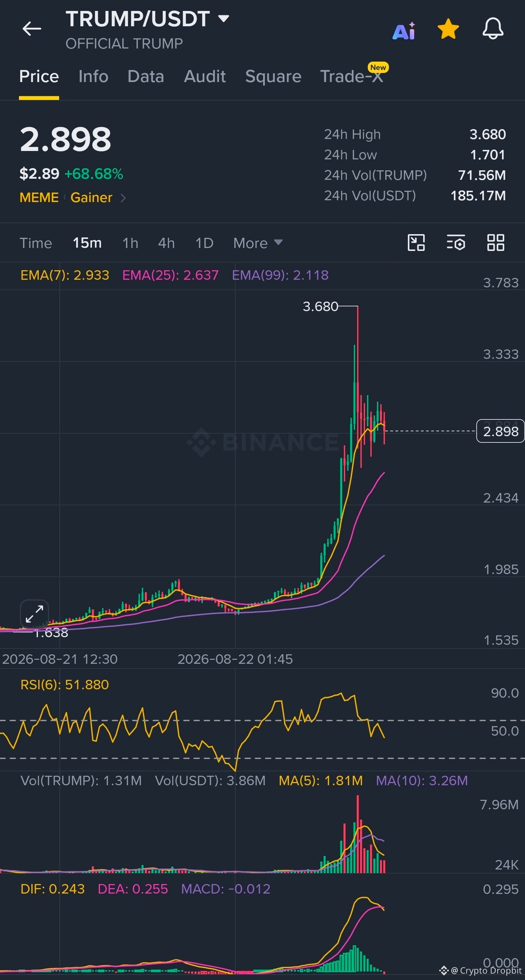The height and width of the screenshot is (980, 525).
Task: Click the 24h Vol(USDT) value 185.17M
Action: [478, 195]
